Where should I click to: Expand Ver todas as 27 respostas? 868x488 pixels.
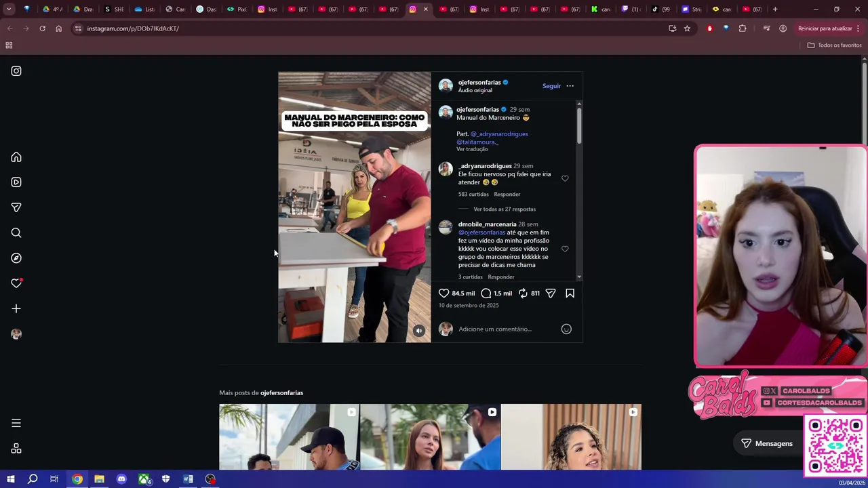pos(505,209)
